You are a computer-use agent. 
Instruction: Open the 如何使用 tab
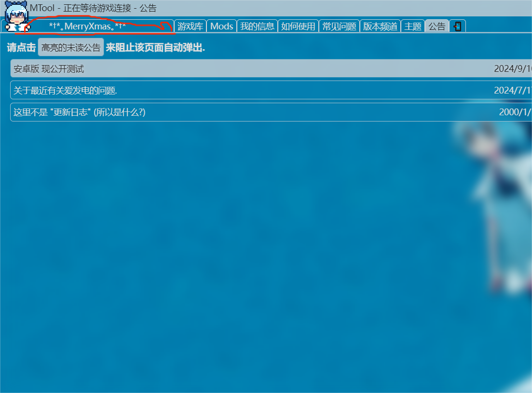tap(298, 27)
